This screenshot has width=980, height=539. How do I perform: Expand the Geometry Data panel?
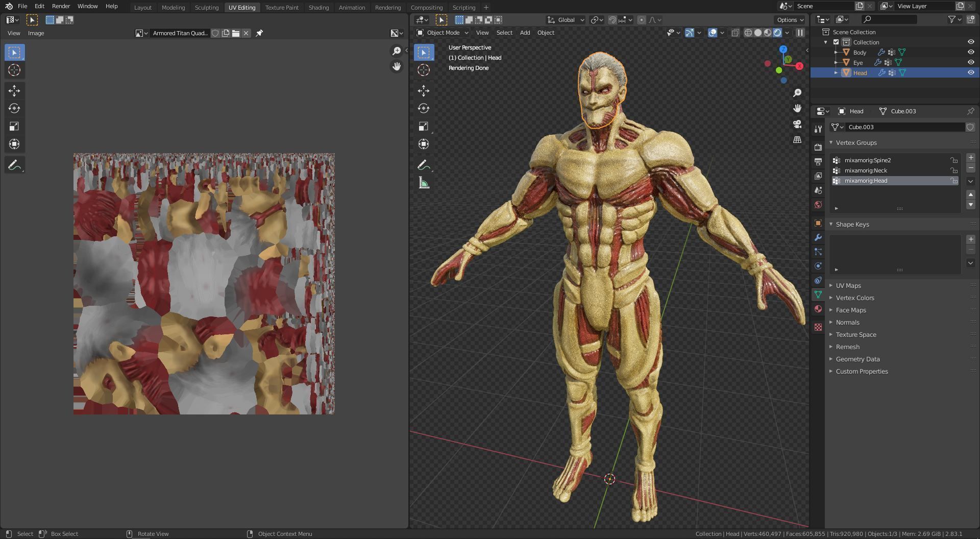[857, 359]
